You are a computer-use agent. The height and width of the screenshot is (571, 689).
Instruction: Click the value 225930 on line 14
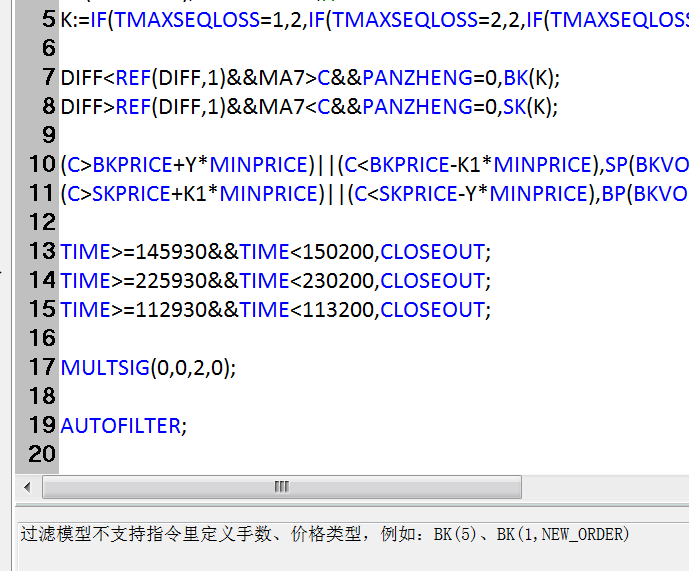point(171,281)
